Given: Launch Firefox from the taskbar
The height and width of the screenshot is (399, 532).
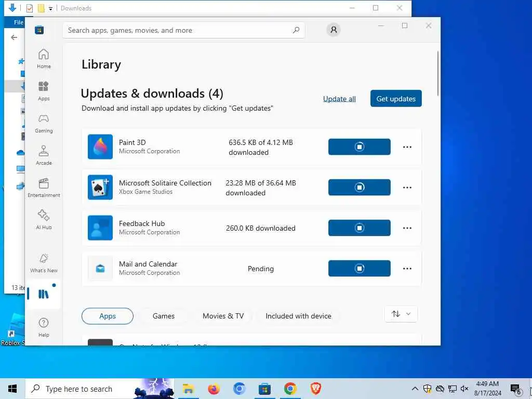Looking at the screenshot, I should click(214, 389).
